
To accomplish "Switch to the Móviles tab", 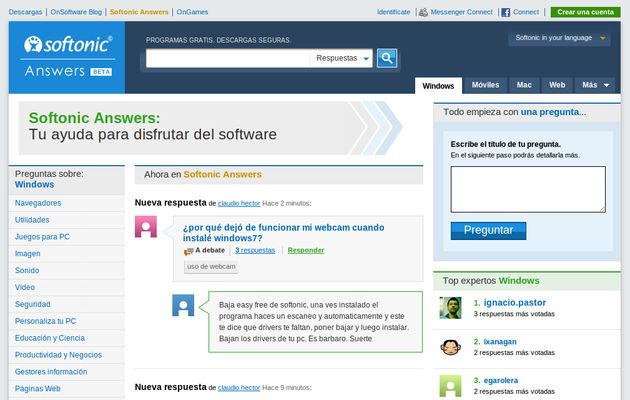I will [485, 85].
